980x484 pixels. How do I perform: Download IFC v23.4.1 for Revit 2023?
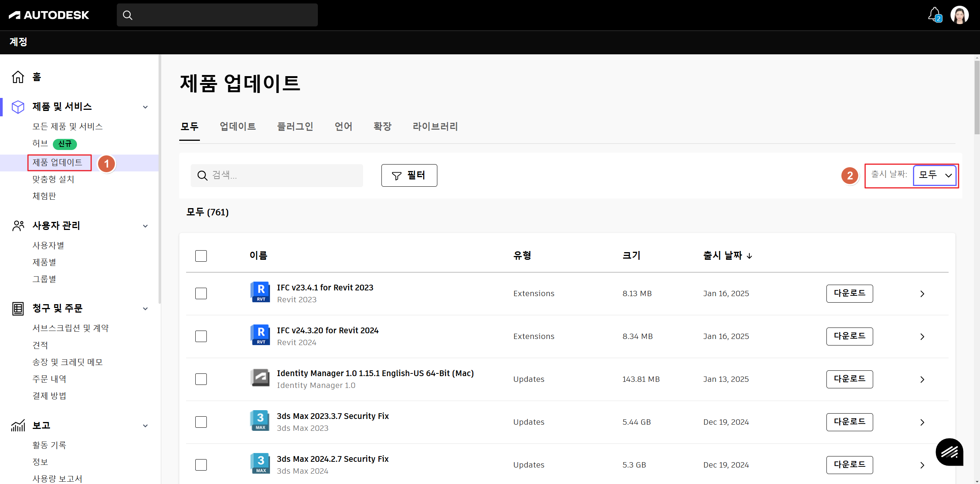click(x=849, y=293)
